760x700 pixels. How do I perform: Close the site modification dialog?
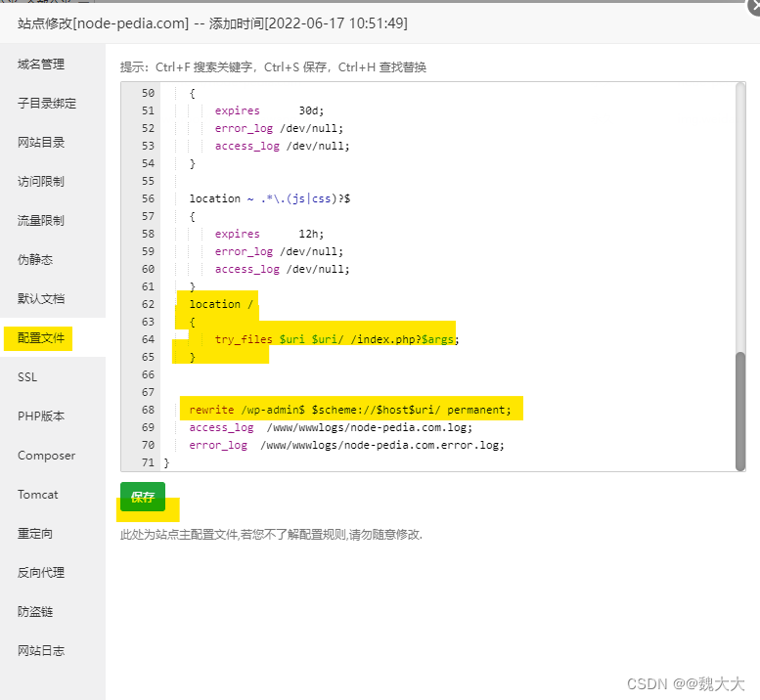754,7
